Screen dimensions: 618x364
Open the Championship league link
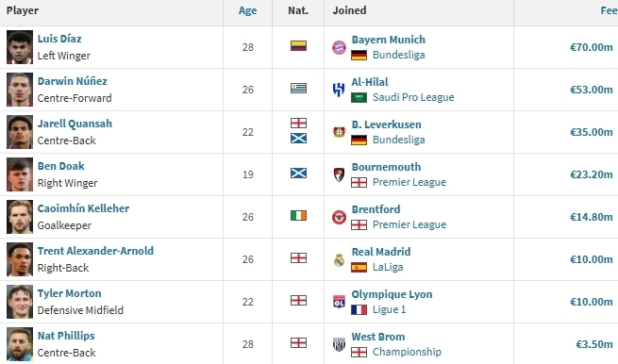(407, 352)
